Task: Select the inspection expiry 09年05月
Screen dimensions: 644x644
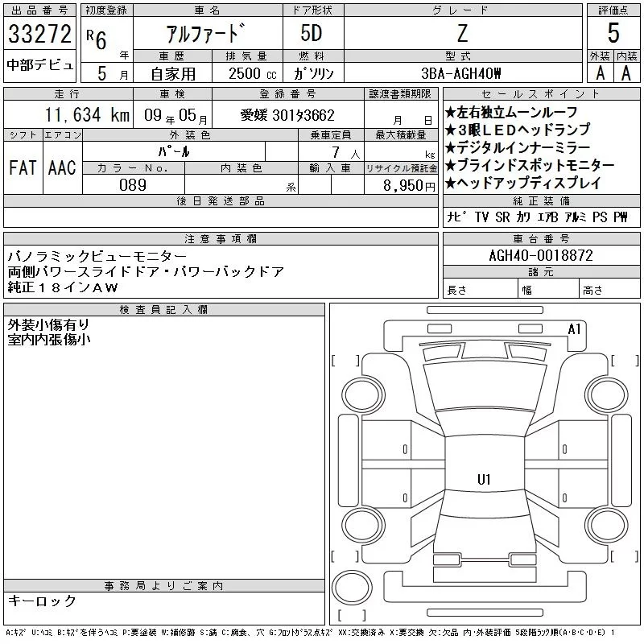Action: click(175, 116)
